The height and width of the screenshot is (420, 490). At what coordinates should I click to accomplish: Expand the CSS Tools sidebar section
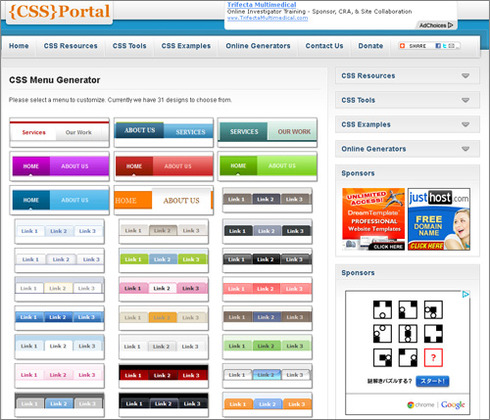[407, 100]
